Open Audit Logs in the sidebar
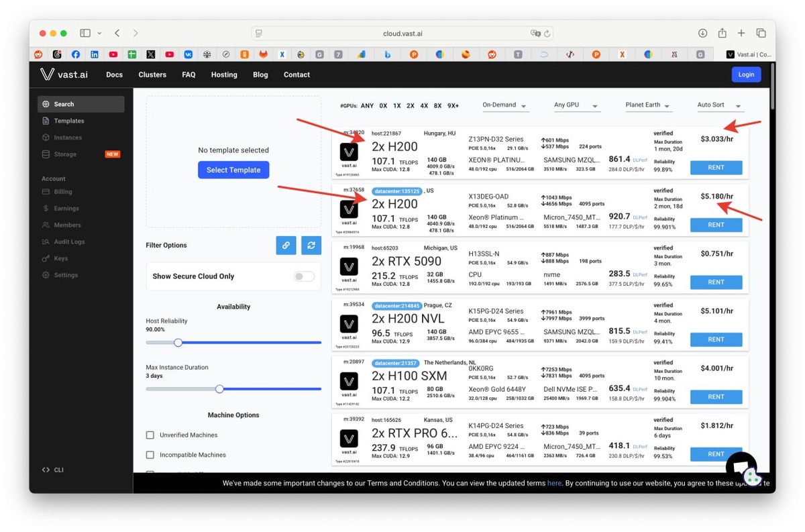This screenshot has height=532, width=805. (x=69, y=242)
